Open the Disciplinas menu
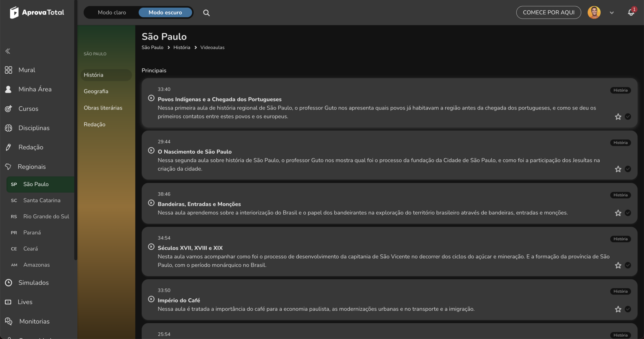Screen dimensions: 644x339 click(34, 128)
